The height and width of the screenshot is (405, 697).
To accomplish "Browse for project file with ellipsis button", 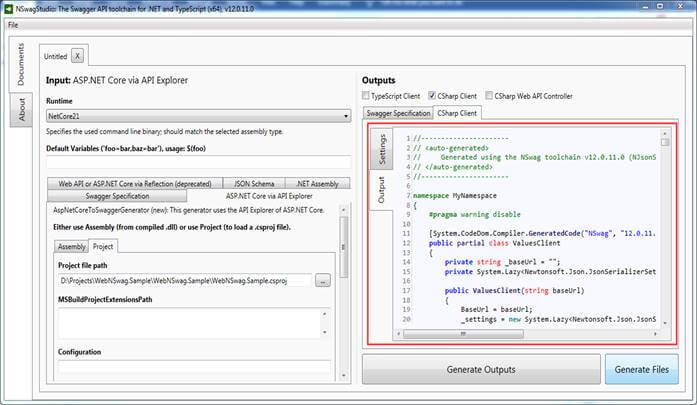I will click(x=323, y=281).
